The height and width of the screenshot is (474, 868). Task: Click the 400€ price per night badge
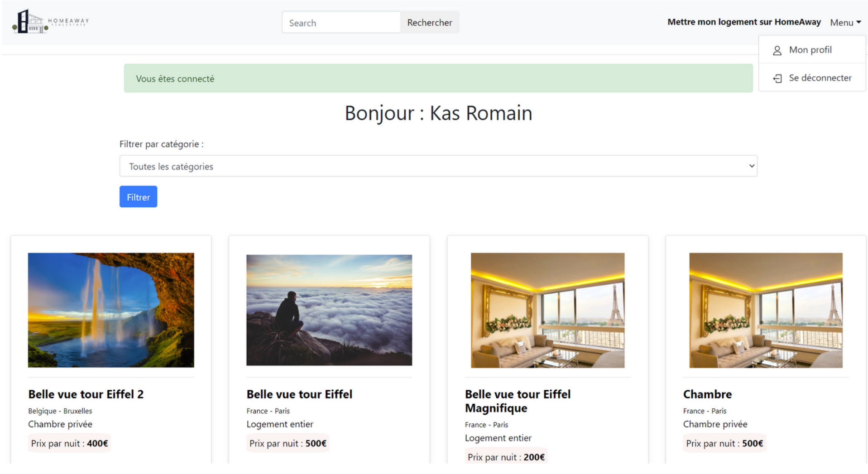pyautogui.click(x=69, y=443)
